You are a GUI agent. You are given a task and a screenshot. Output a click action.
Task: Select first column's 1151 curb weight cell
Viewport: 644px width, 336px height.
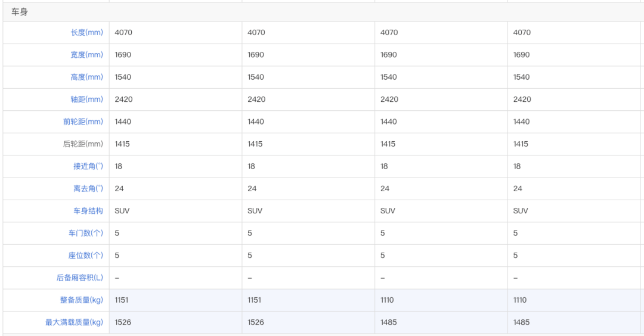point(175,300)
